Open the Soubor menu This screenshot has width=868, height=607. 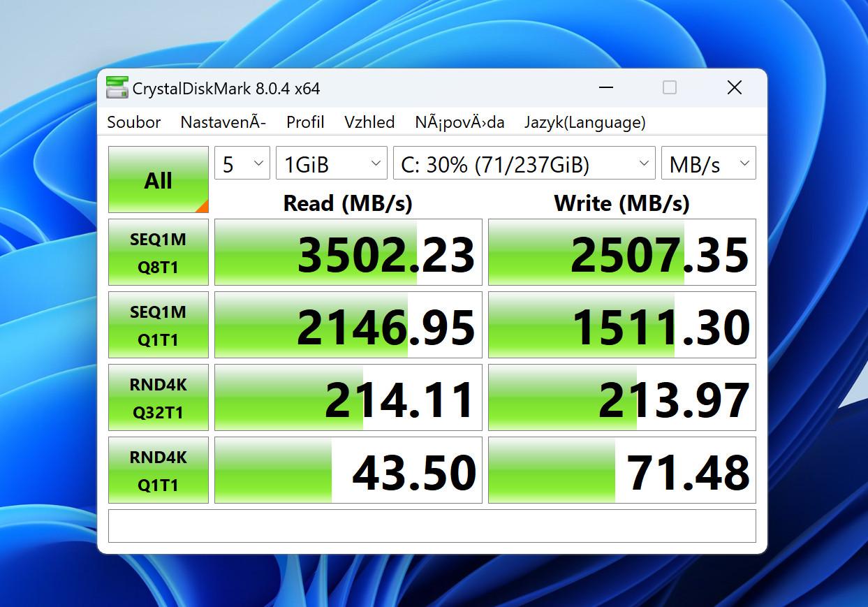point(134,122)
